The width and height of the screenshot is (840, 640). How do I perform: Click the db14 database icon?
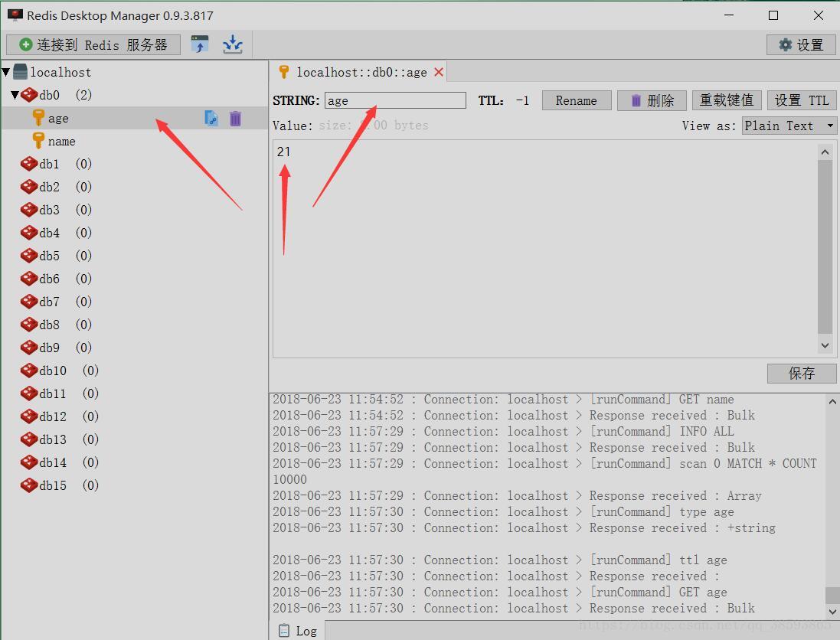[x=28, y=462]
